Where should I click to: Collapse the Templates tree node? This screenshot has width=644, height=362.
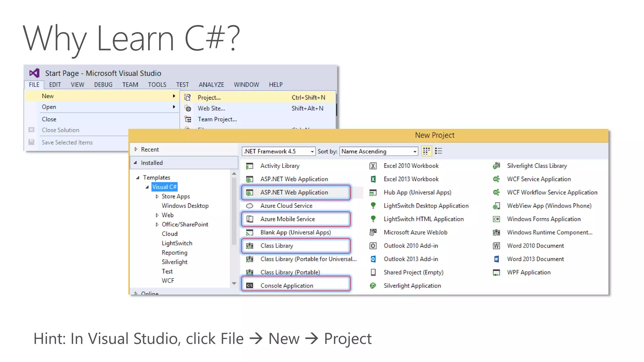pos(137,178)
